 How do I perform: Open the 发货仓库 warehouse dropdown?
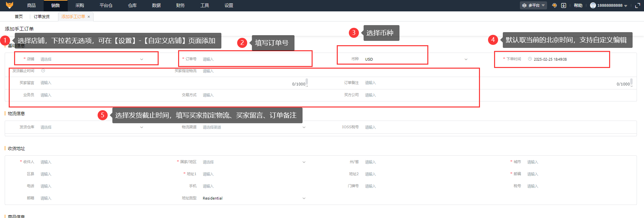point(92,127)
